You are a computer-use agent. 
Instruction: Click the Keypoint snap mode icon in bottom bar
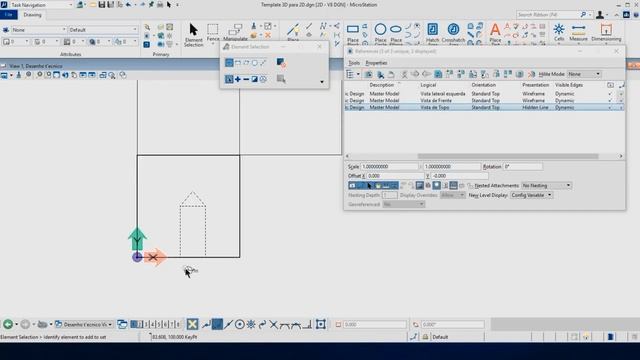point(217,324)
